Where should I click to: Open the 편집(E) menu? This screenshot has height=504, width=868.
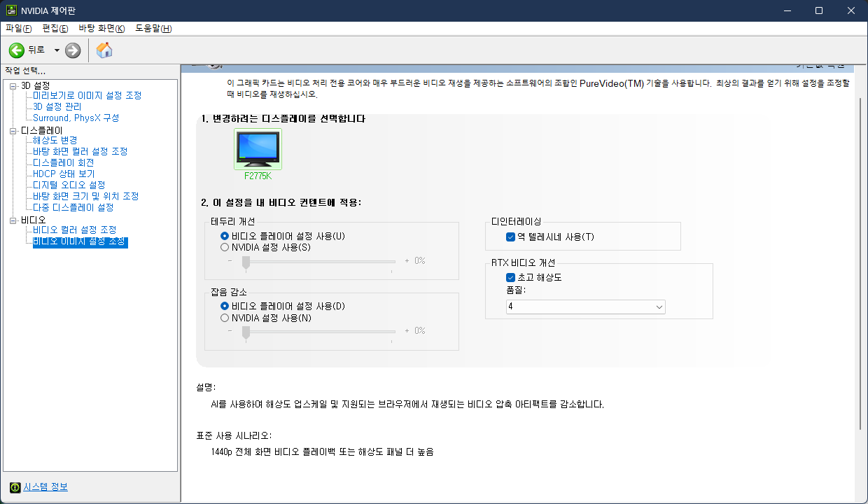point(55,28)
